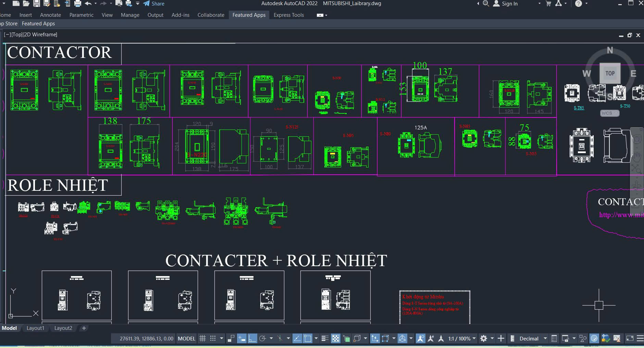Image resolution: width=644 pixels, height=348 pixels.
Task: Expand the Sign In dropdown arrow
Action: pyautogui.click(x=540, y=3)
